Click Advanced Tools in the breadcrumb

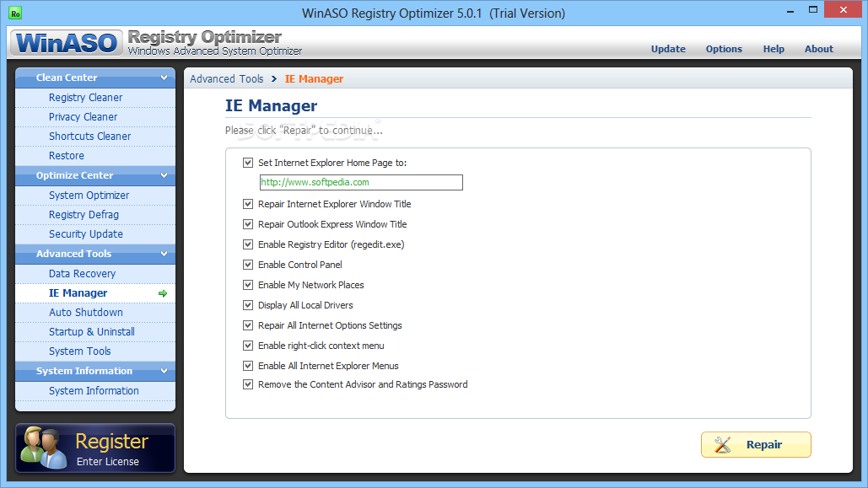(226, 79)
